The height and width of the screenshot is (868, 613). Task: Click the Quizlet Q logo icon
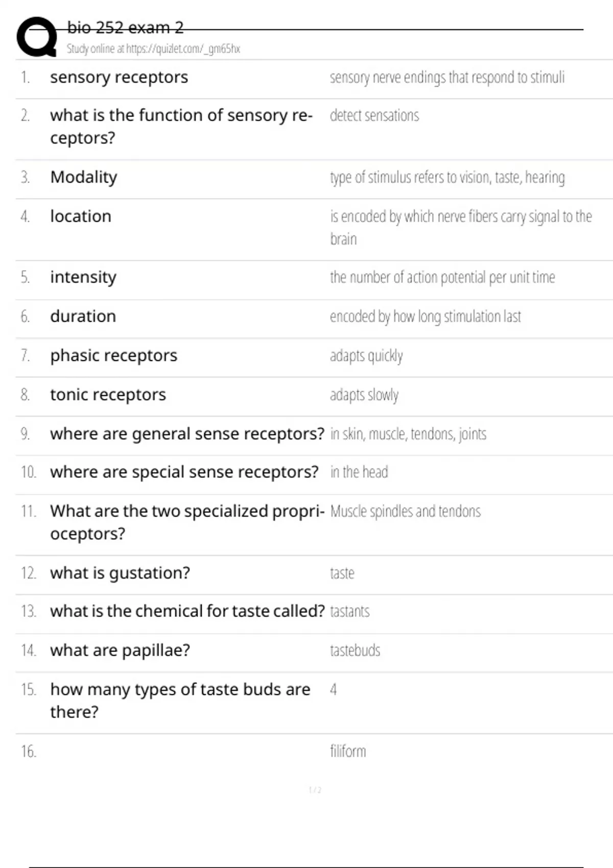(37, 36)
